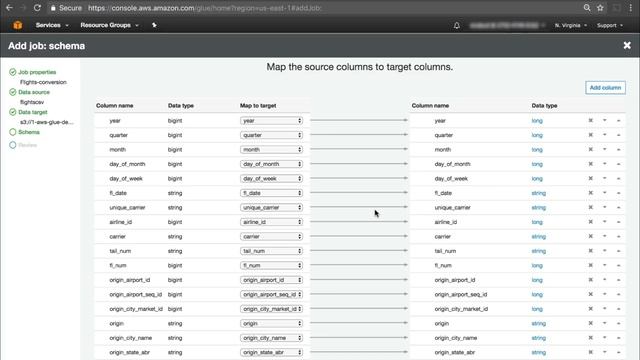Click down arrow icon in fl_num target row

[604, 265]
